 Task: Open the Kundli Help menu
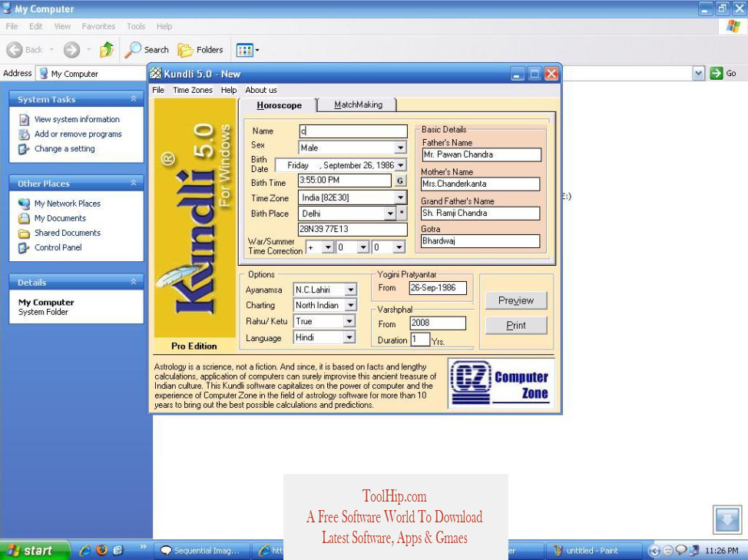pyautogui.click(x=229, y=90)
